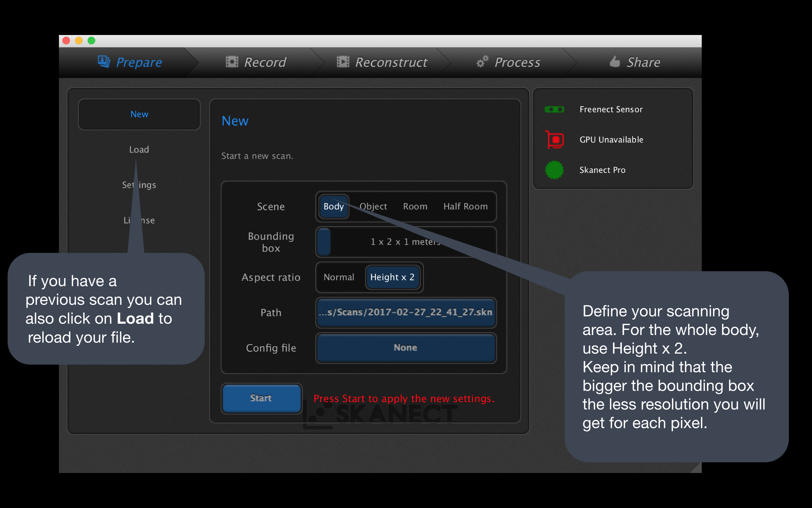Click the Bounding box slider handle

tap(324, 242)
